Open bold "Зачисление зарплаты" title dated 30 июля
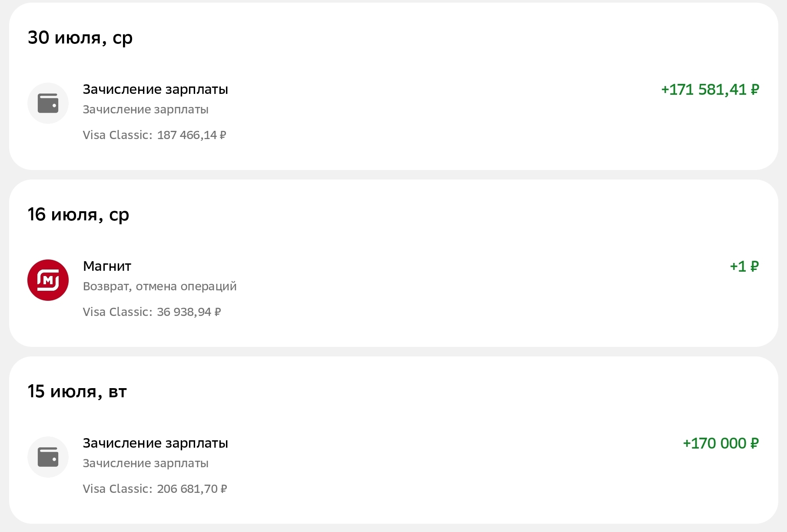This screenshot has width=787, height=532. 155,89
